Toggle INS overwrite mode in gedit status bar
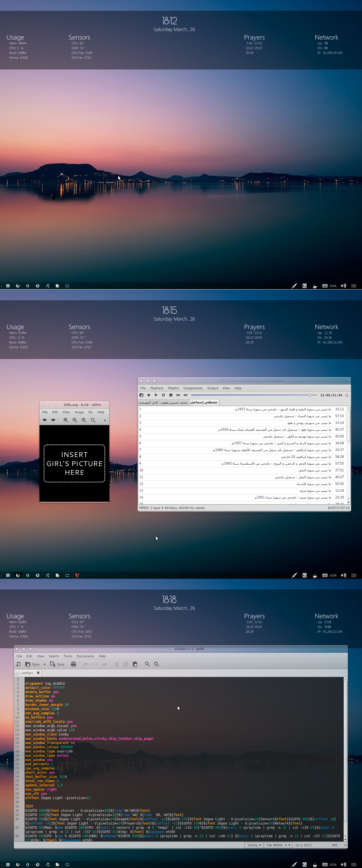This screenshot has height=868, width=362. [334, 845]
